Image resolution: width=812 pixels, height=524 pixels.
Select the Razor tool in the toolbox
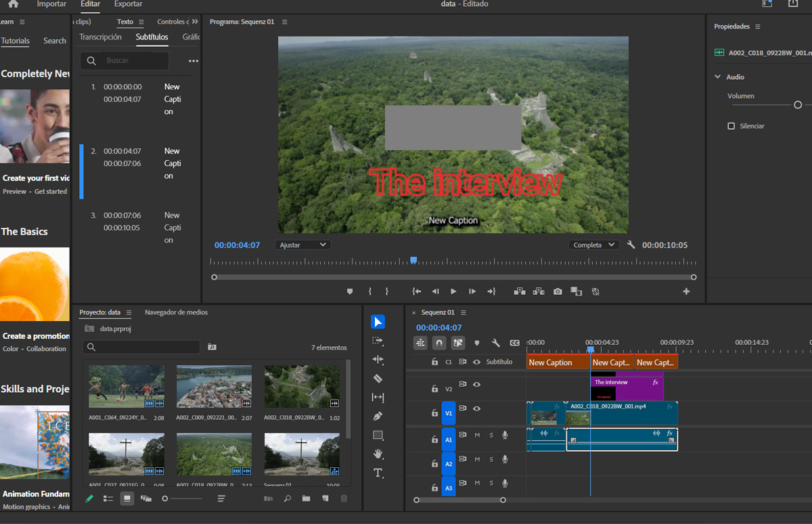pyautogui.click(x=378, y=379)
